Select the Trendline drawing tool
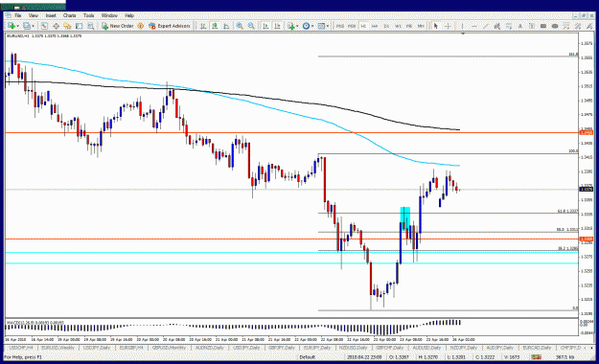599x364 pixels. coord(486,26)
